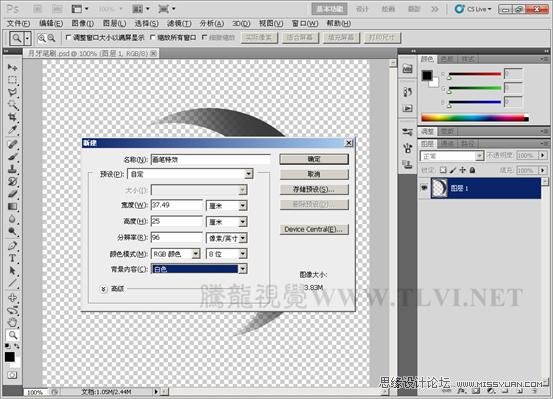This screenshot has width=553, height=399.
Task: Click the foreground color swatch in toolbox
Action: [x=10, y=357]
